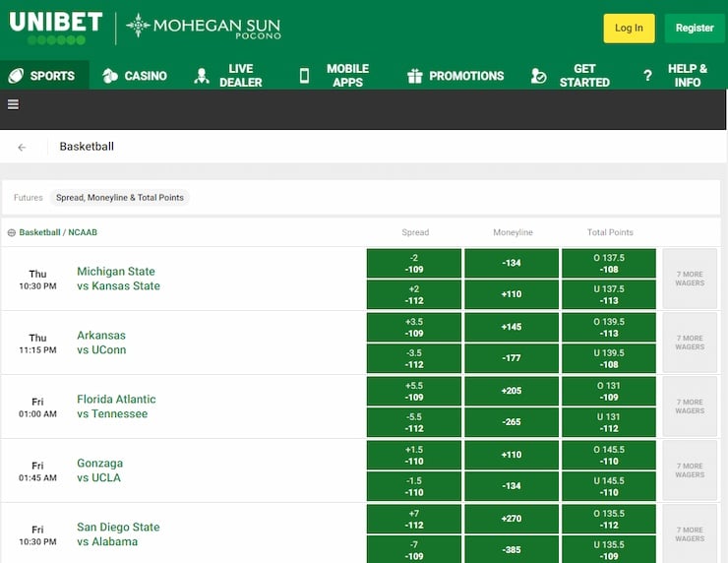The width and height of the screenshot is (728, 563).
Task: Click the Unibet logo
Action: click(x=56, y=28)
